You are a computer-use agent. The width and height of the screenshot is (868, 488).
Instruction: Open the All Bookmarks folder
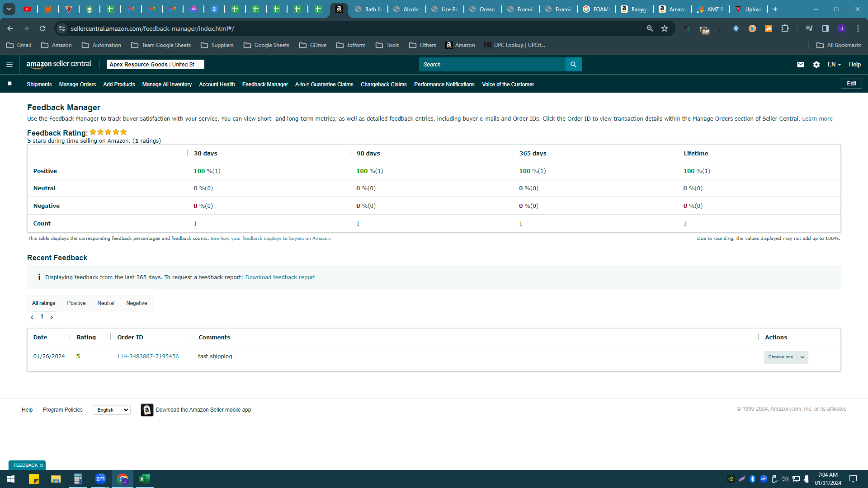(x=839, y=45)
